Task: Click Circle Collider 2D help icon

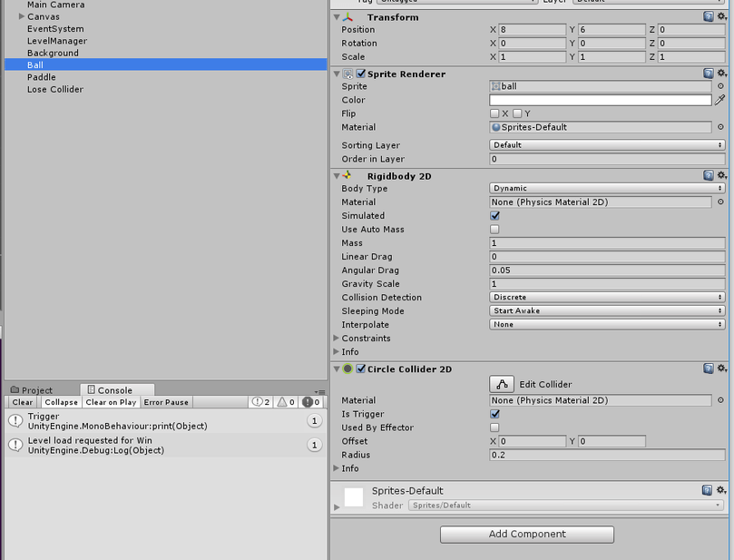Action: click(709, 368)
